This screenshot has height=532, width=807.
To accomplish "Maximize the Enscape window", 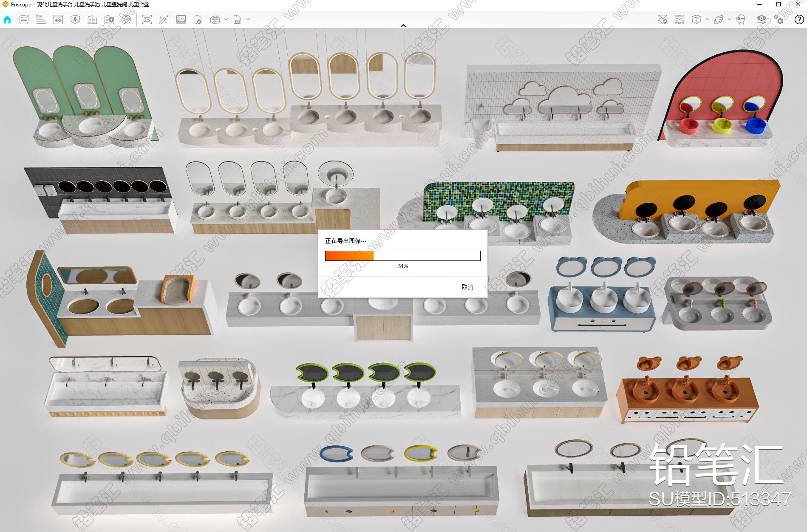I will tap(779, 4).
